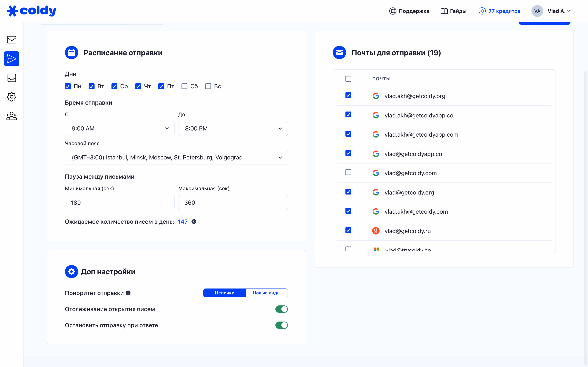Image resolution: width=588 pixels, height=367 pixels.
Task: Open the inbox tray sidebar icon
Action: tap(12, 78)
